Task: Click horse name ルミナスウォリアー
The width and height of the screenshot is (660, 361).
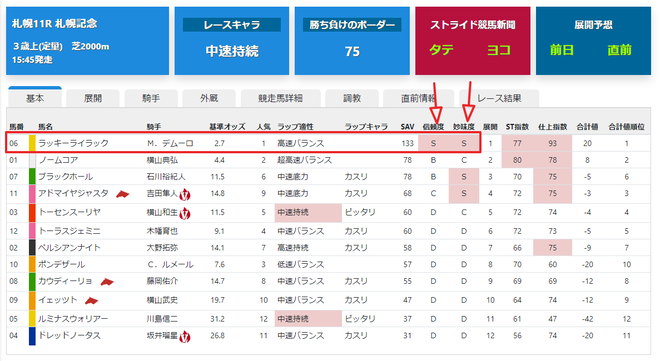Action: [73, 319]
